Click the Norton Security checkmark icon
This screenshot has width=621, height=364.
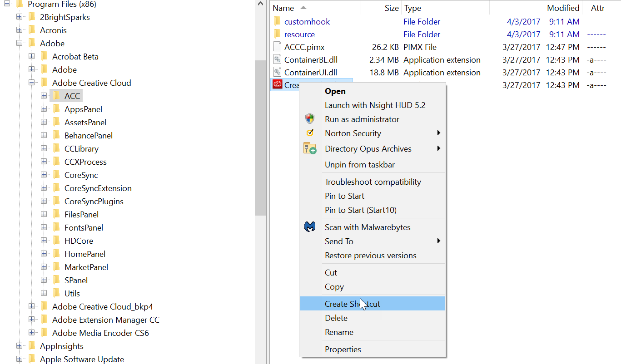[x=310, y=133]
